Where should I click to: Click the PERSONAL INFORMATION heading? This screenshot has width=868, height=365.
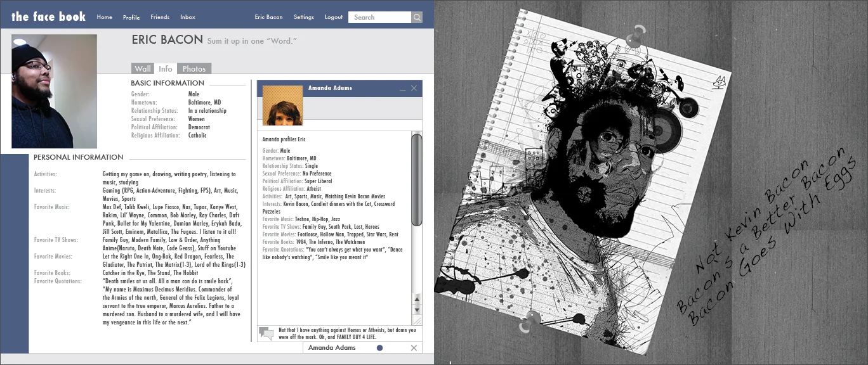[x=79, y=157]
